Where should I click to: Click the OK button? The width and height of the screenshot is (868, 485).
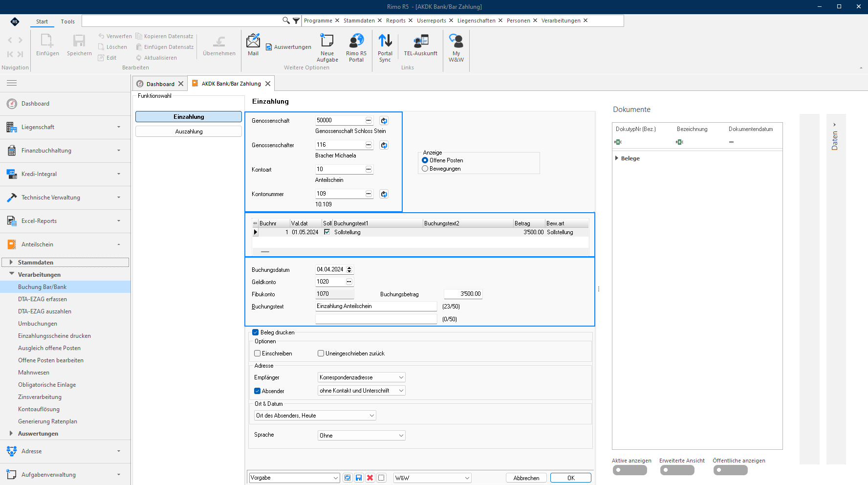point(571,478)
